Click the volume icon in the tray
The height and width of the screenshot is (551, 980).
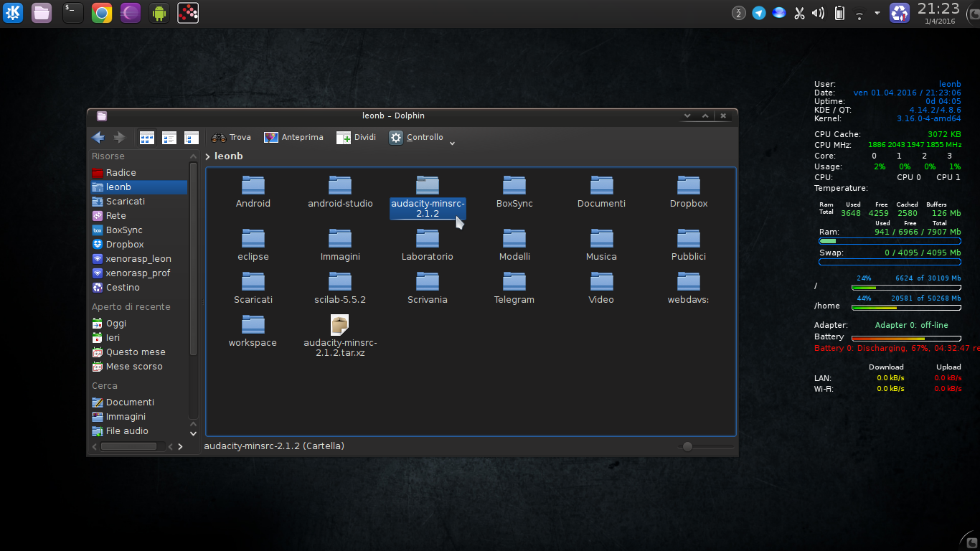point(818,12)
